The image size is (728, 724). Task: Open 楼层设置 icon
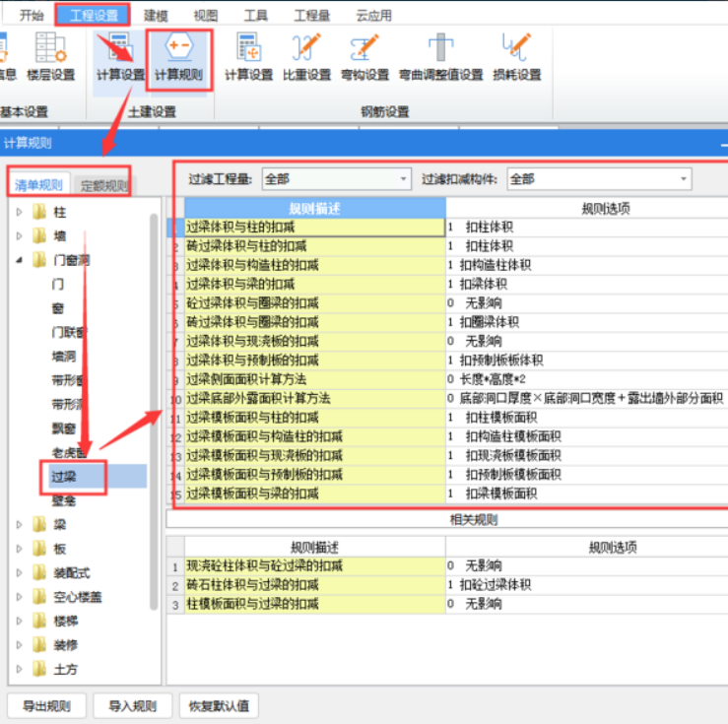point(49,57)
